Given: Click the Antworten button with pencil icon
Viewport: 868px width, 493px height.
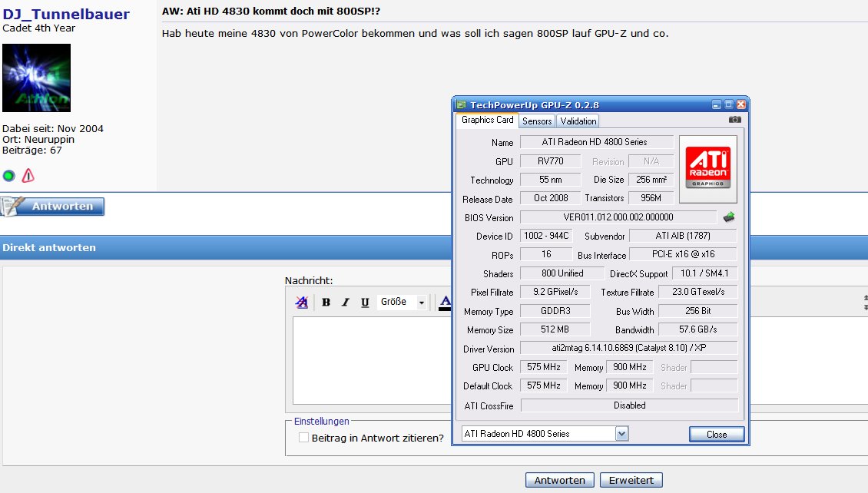Looking at the screenshot, I should (x=52, y=207).
